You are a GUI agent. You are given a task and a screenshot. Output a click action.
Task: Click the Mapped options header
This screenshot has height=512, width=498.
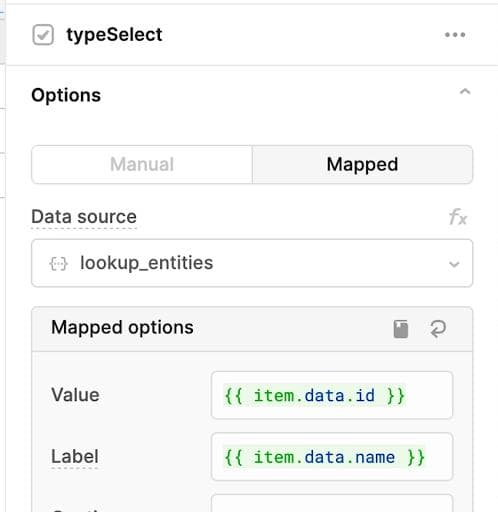coord(122,327)
